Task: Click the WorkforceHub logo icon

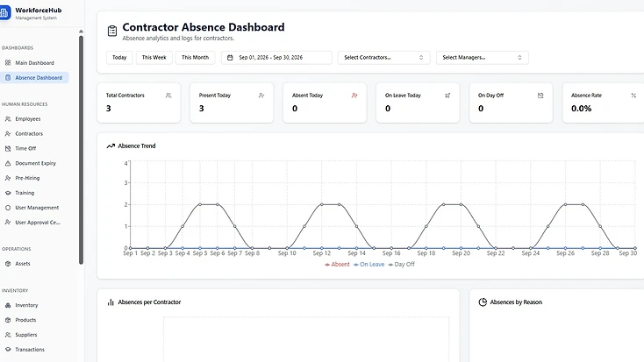Action: point(4,13)
